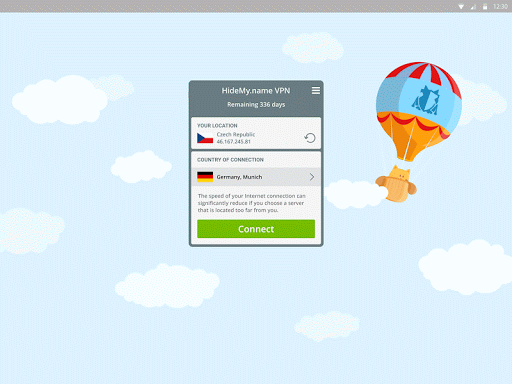Tap the Wi-Fi status bar icon
Screen dimensions: 512x384
coord(461,6)
